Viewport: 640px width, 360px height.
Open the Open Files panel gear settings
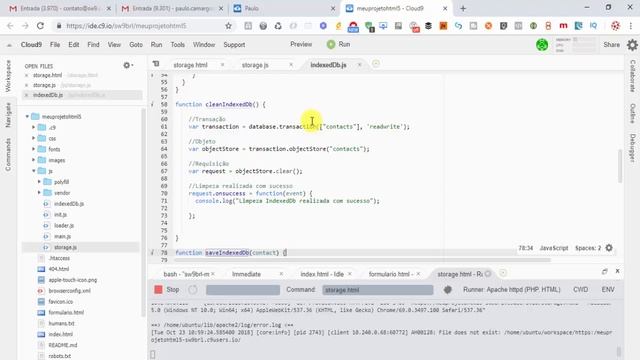point(128,65)
